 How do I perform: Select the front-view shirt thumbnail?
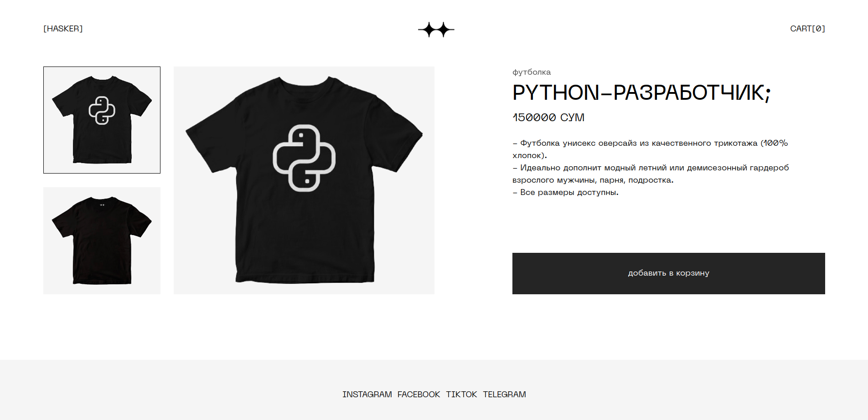(102, 120)
